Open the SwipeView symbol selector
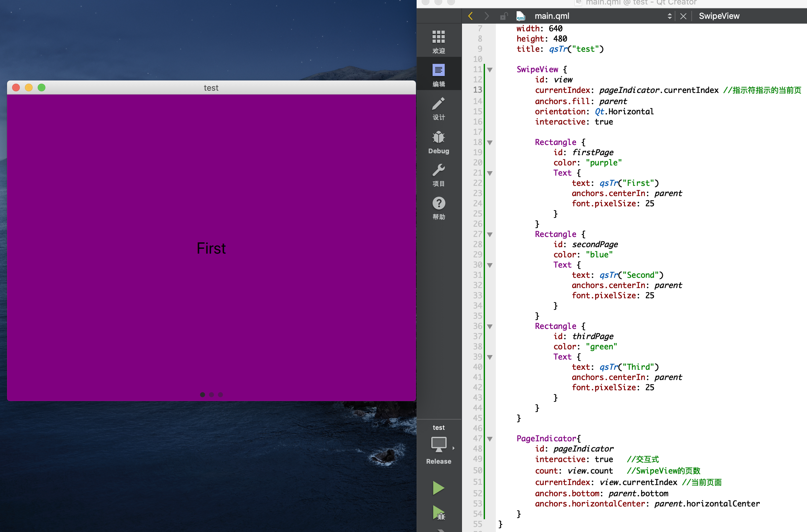 [x=719, y=16]
